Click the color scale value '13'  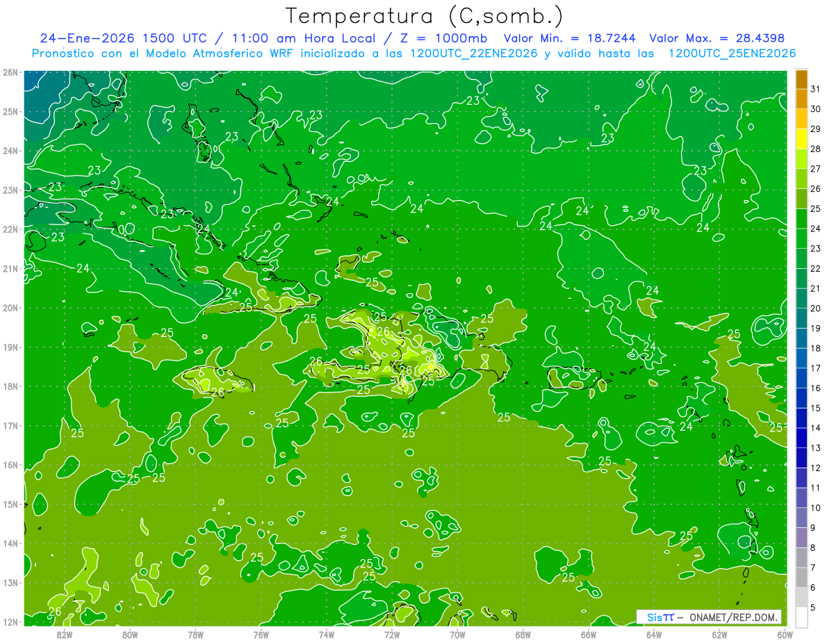(x=815, y=447)
